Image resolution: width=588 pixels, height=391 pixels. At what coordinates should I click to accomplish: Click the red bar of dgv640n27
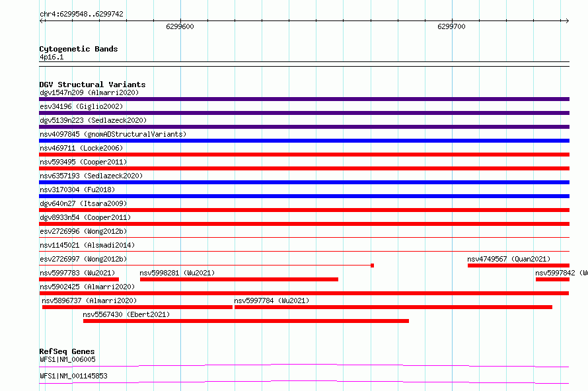(304, 210)
